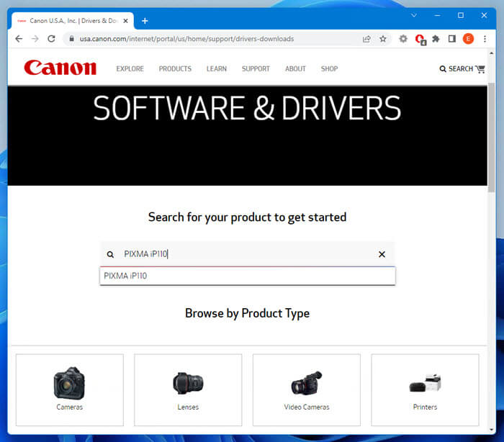Screen dimensions: 504x442
Task: Select the Canon U.S.A. Drivers tab
Action: point(73,21)
